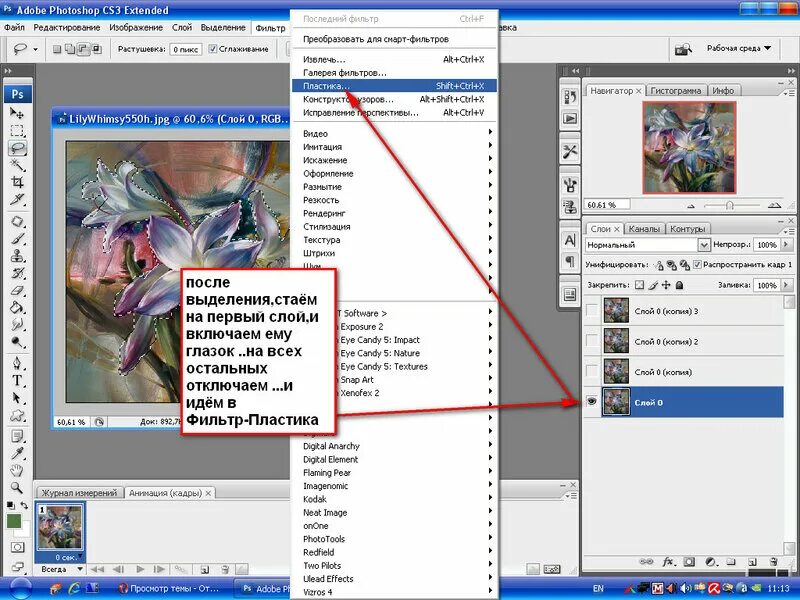
Task: Show the Слой 0 (копия) 2 layer
Action: coord(592,341)
